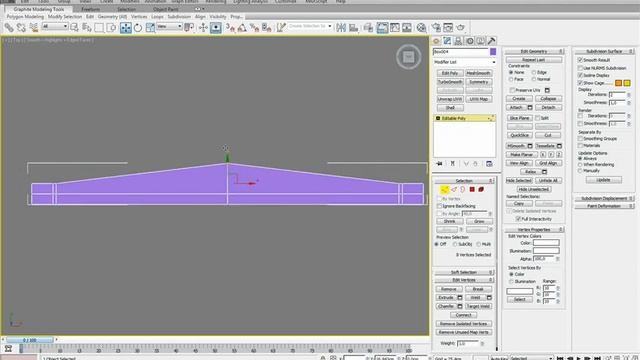Toggle the 3D Snaps icon
Screen dimensions: 640x360
[231, 27]
